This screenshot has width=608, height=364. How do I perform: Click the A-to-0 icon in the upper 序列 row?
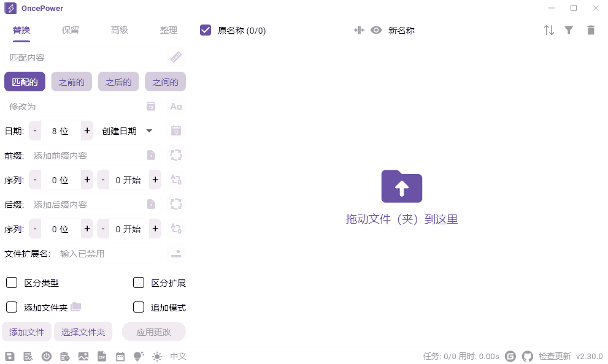pyautogui.click(x=176, y=180)
